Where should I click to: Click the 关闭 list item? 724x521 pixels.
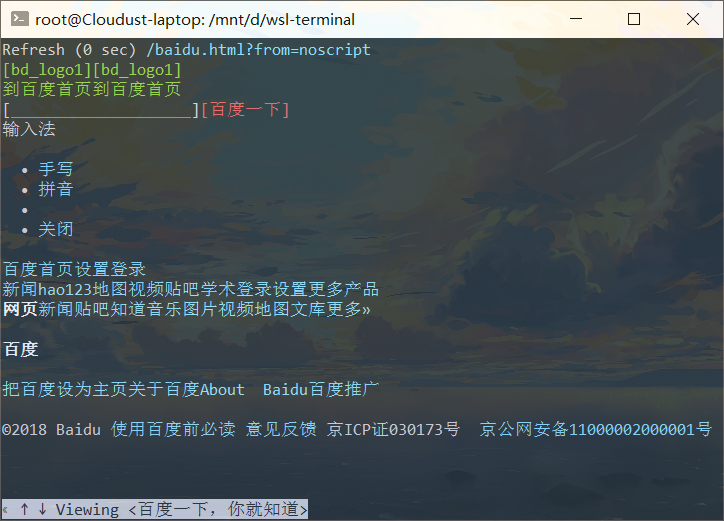point(56,230)
